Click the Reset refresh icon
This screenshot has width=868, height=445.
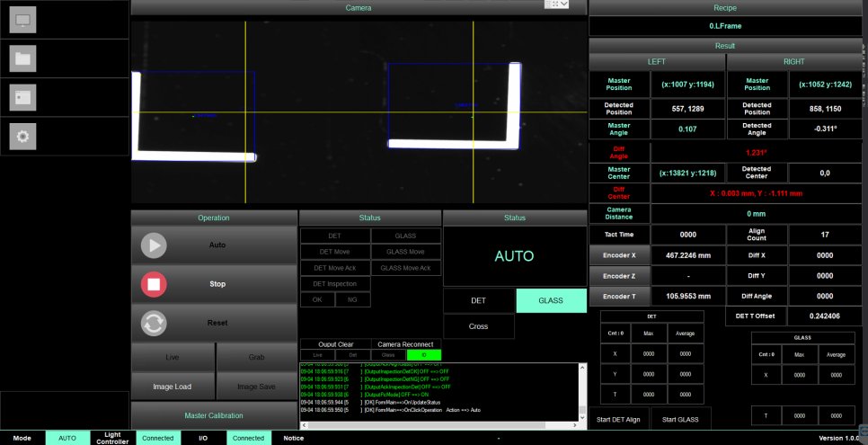[154, 323]
